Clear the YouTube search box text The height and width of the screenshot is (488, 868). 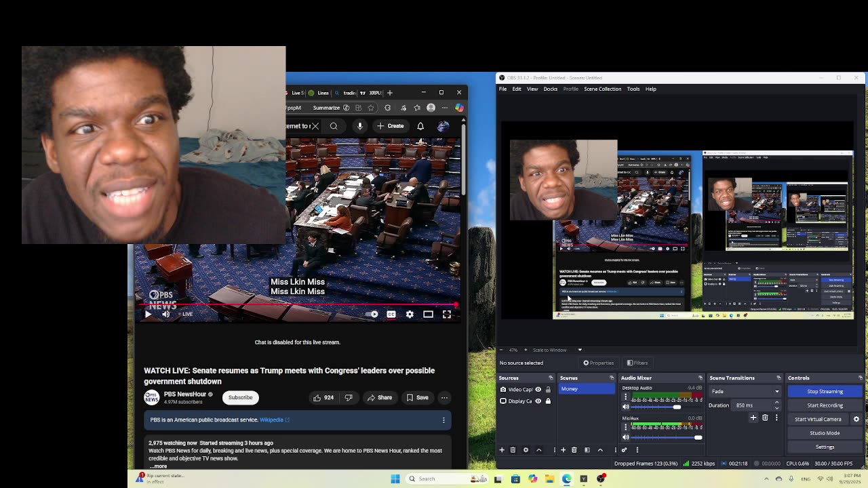tap(315, 126)
